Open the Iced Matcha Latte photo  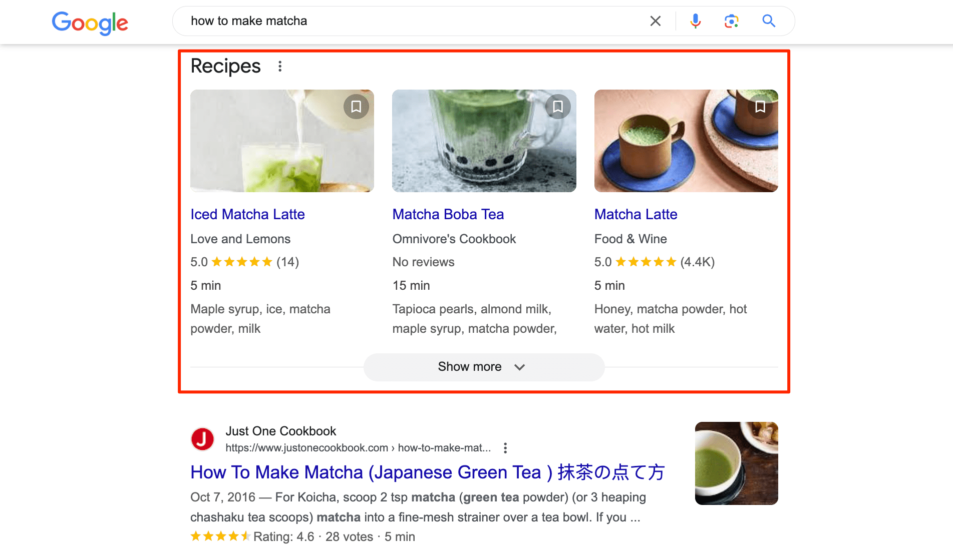tap(282, 141)
